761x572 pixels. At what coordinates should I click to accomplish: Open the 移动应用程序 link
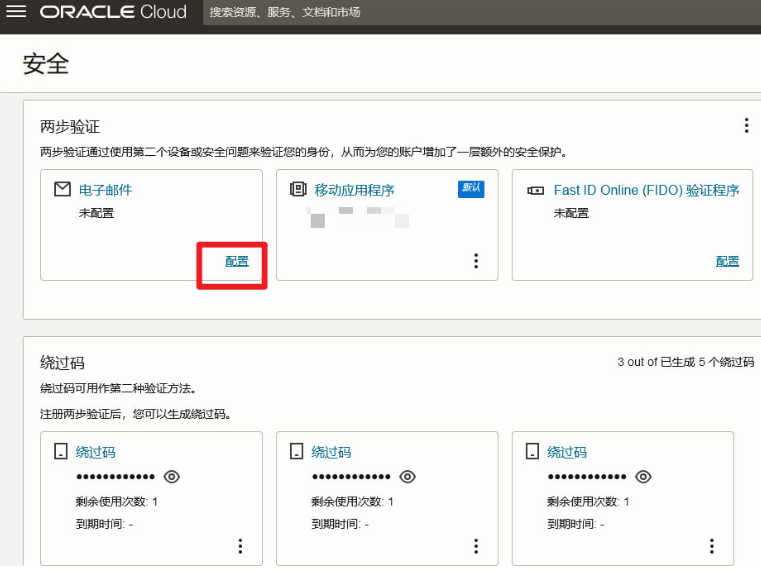354,190
